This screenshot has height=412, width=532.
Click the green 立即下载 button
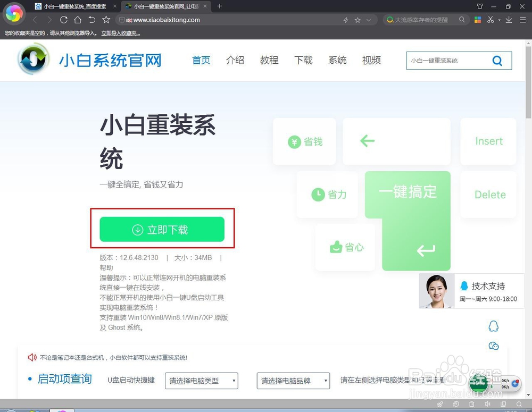tap(162, 229)
